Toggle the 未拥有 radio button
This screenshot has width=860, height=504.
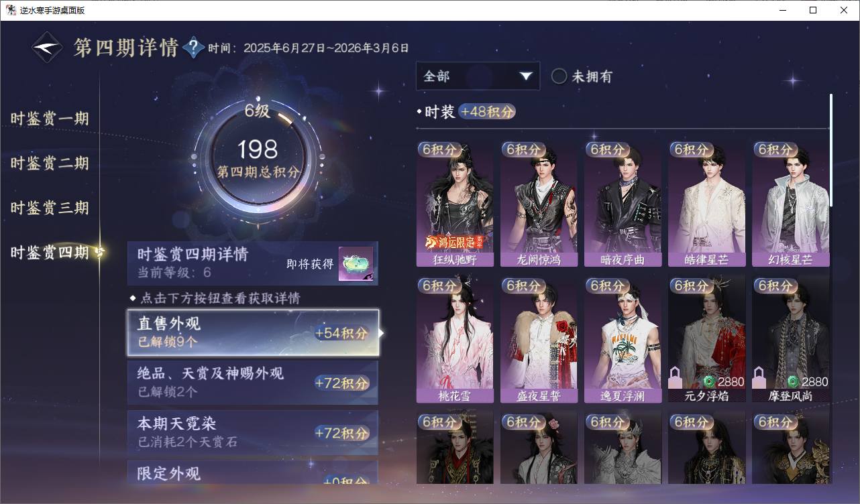[x=559, y=76]
